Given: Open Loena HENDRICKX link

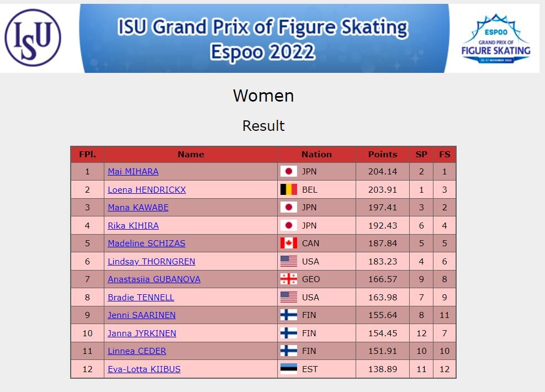Looking at the screenshot, I should (147, 190).
